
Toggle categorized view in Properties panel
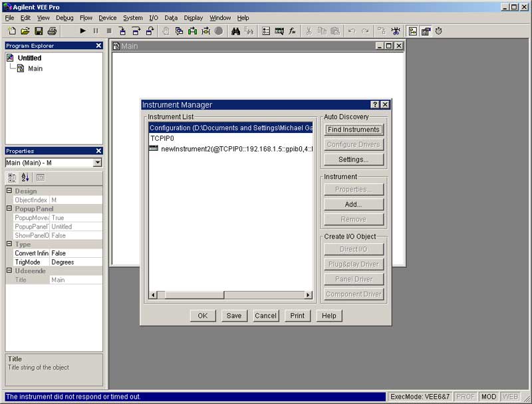tap(12, 177)
